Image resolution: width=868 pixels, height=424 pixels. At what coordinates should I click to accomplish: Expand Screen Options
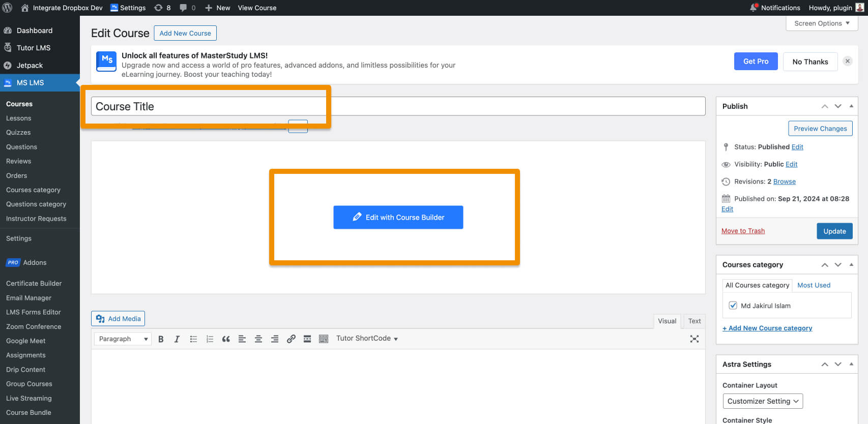pos(822,23)
